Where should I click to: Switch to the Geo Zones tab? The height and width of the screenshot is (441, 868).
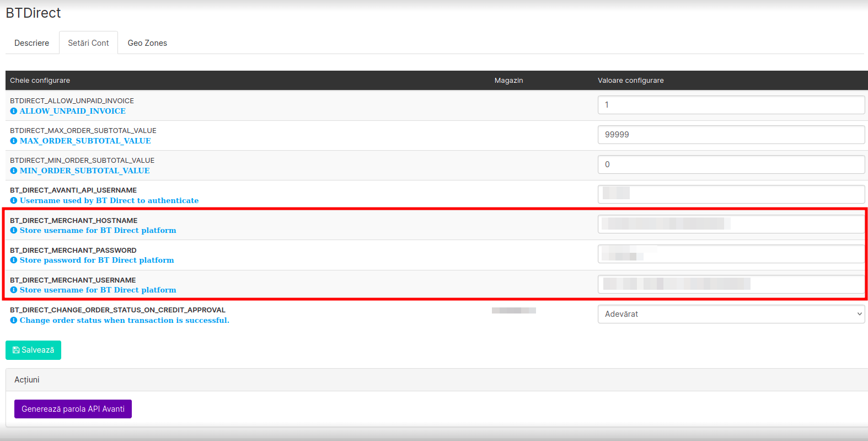(147, 42)
